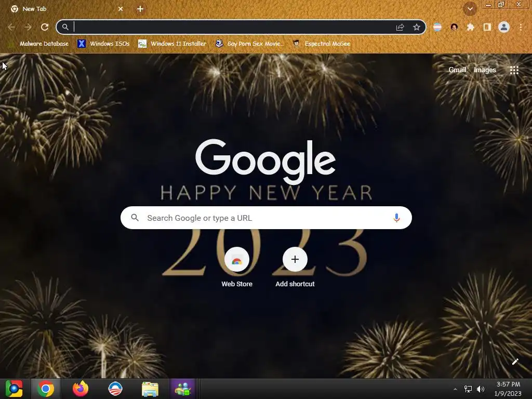Show hidden system tray icons
The width and height of the screenshot is (532, 399).
coord(455,389)
